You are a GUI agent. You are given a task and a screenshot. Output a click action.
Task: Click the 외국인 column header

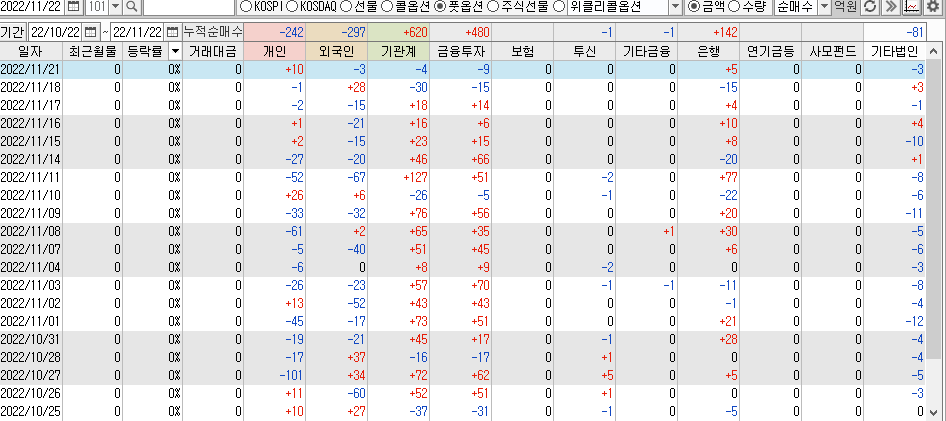[338, 50]
